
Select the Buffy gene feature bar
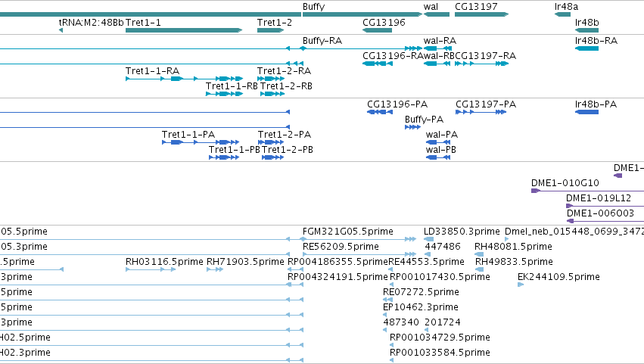pos(362,14)
